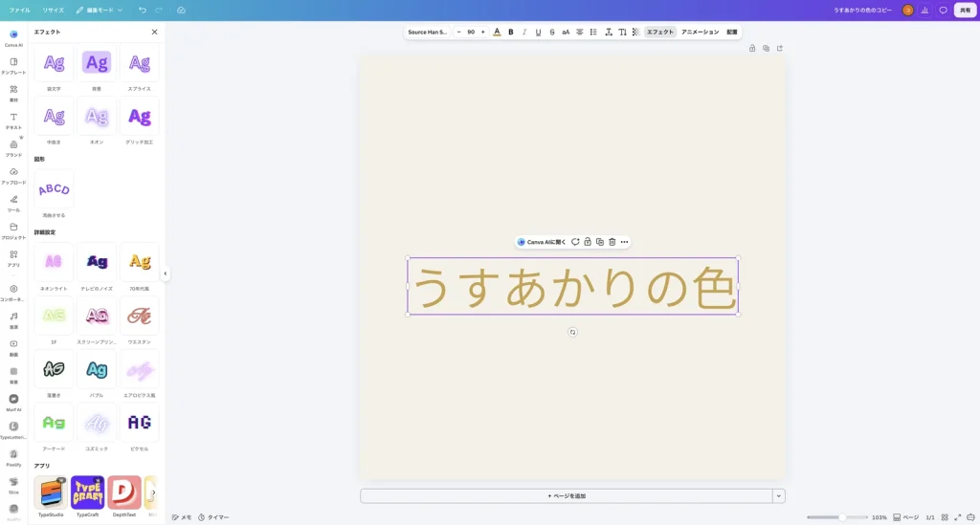Image resolution: width=980 pixels, height=525 pixels.
Task: Open the アップロード sidebar panel
Action: (x=13, y=175)
